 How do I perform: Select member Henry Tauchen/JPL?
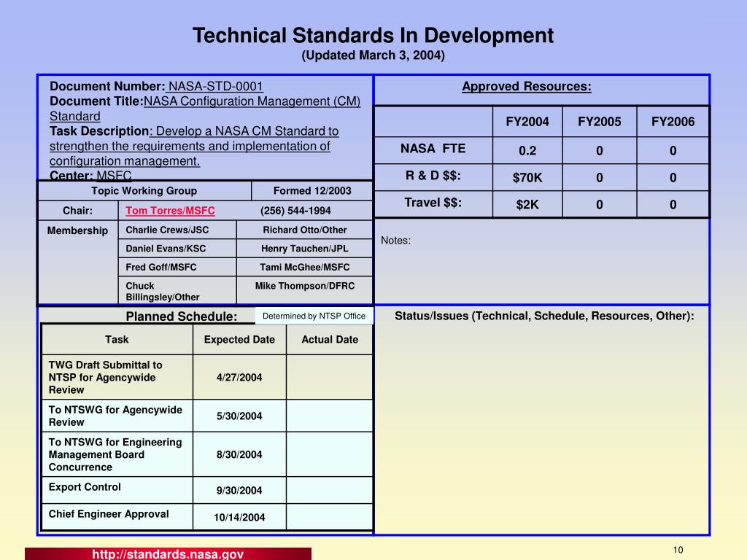pyautogui.click(x=304, y=249)
